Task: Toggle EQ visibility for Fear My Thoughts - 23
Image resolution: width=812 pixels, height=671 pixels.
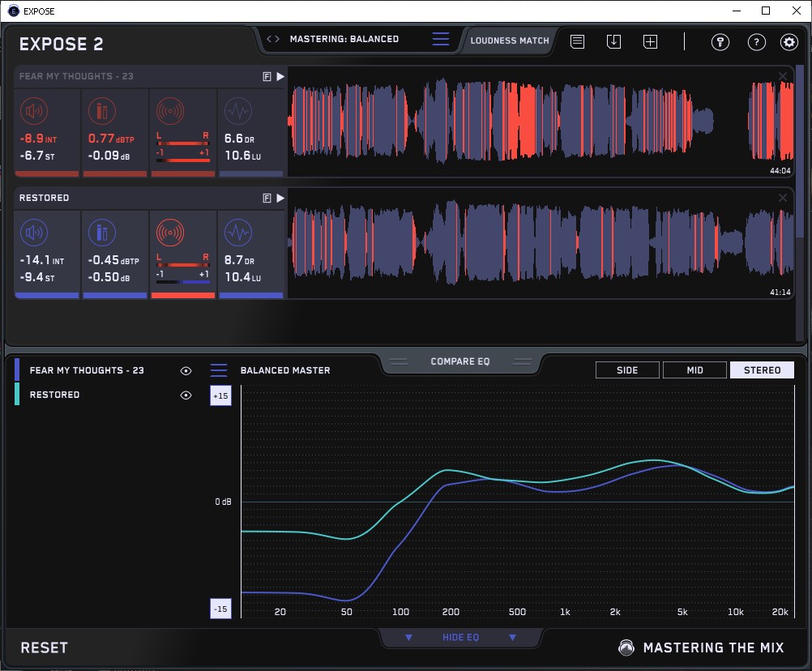Action: (x=186, y=370)
